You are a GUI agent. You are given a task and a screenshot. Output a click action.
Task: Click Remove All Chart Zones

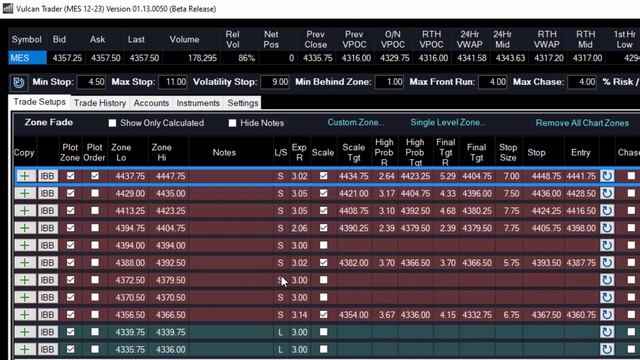pyautogui.click(x=582, y=123)
